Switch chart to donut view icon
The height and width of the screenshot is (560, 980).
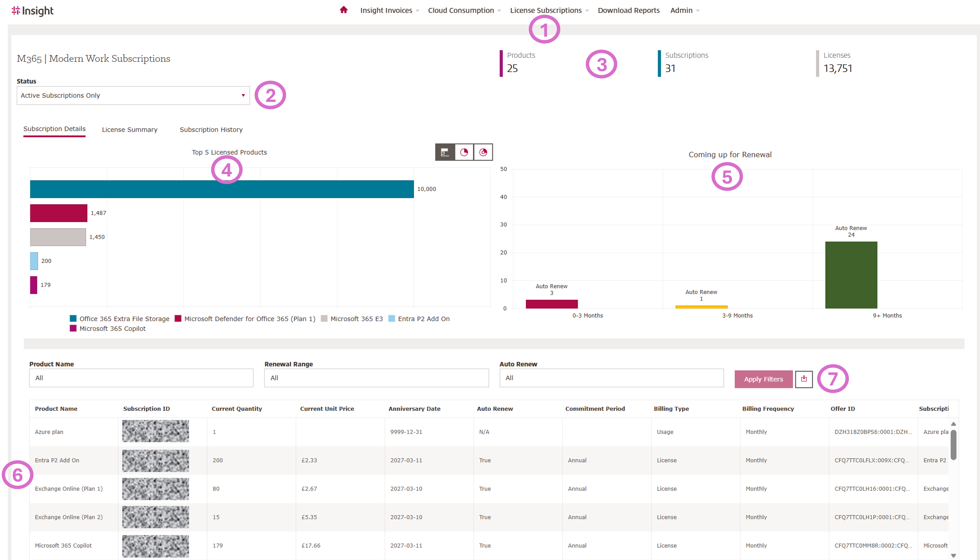pyautogui.click(x=483, y=152)
